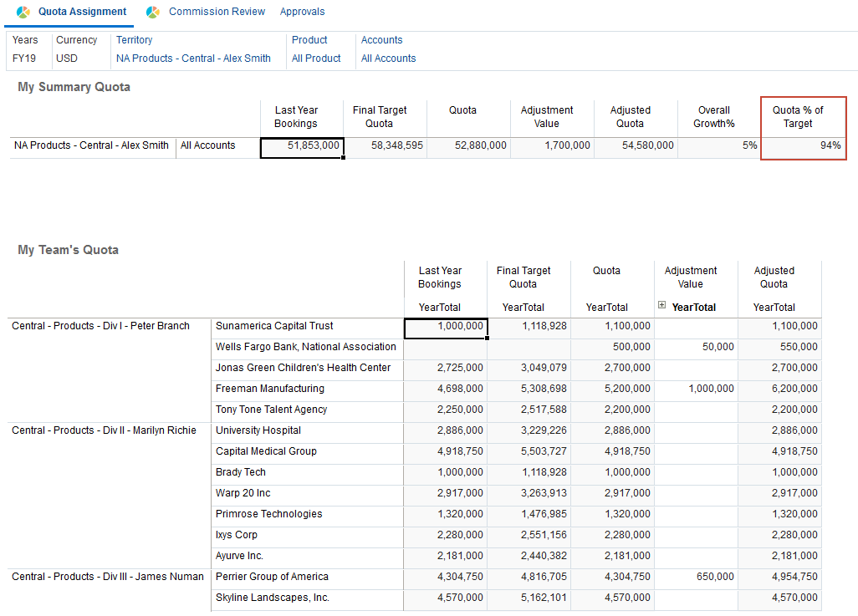Open the Product dimension link

point(309,40)
